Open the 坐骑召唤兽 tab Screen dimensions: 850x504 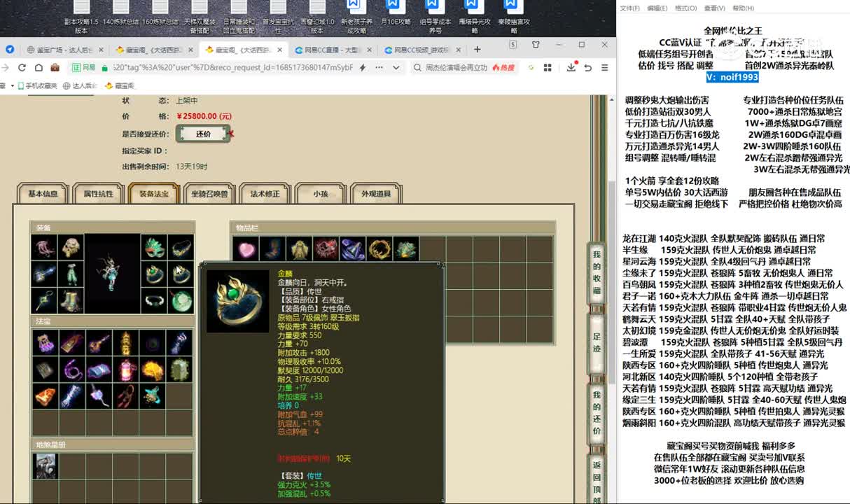[x=209, y=194]
